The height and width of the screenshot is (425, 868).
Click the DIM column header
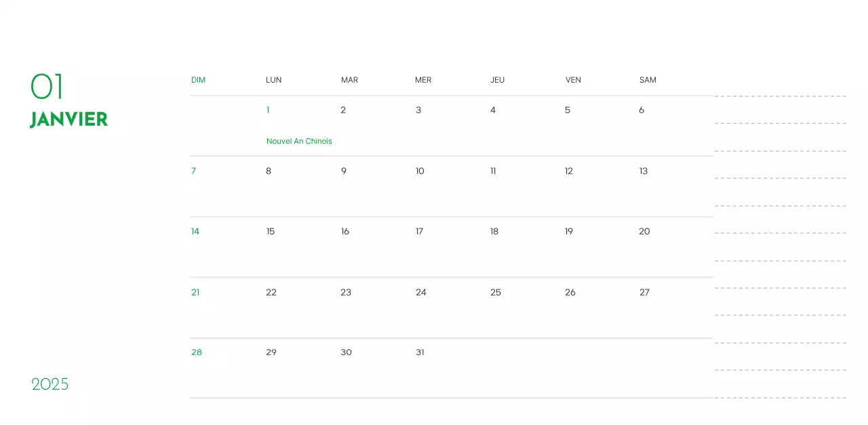198,80
